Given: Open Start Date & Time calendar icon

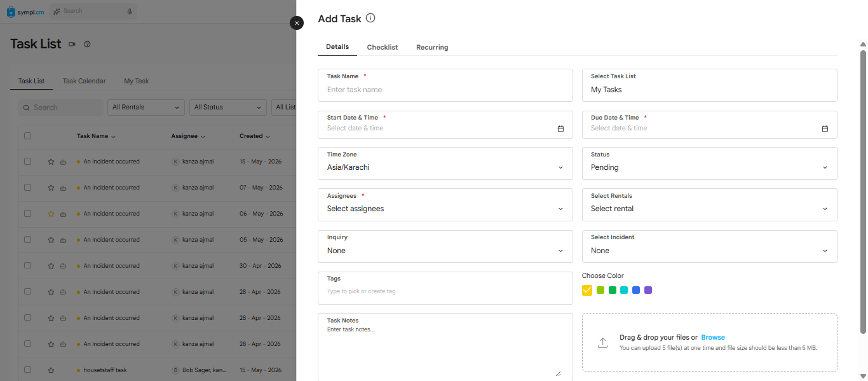Looking at the screenshot, I should [x=560, y=128].
